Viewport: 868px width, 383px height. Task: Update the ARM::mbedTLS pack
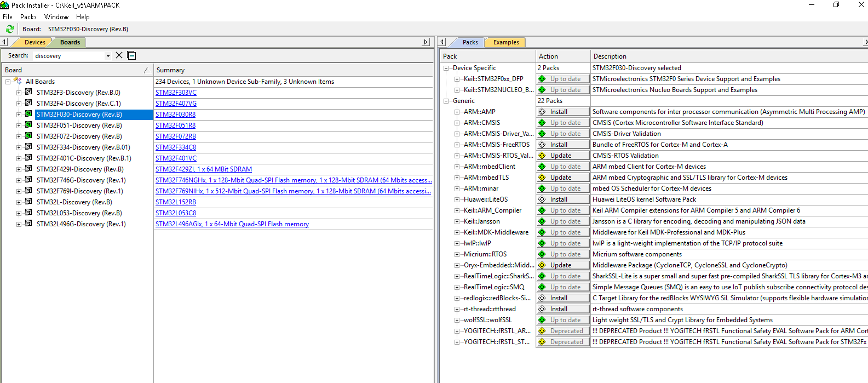(562, 178)
